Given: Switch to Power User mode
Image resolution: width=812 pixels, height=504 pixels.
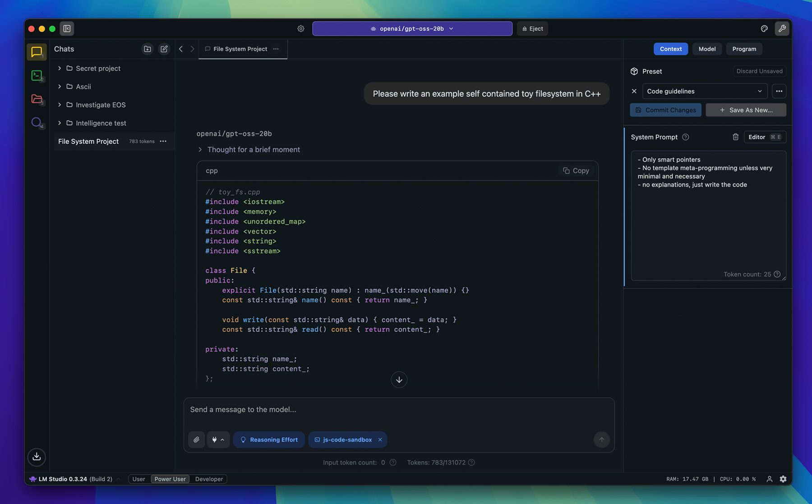Looking at the screenshot, I should pos(170,479).
